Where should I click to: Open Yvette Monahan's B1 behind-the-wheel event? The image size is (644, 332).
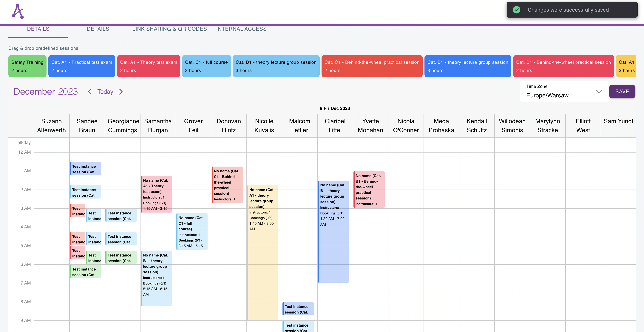(x=369, y=189)
